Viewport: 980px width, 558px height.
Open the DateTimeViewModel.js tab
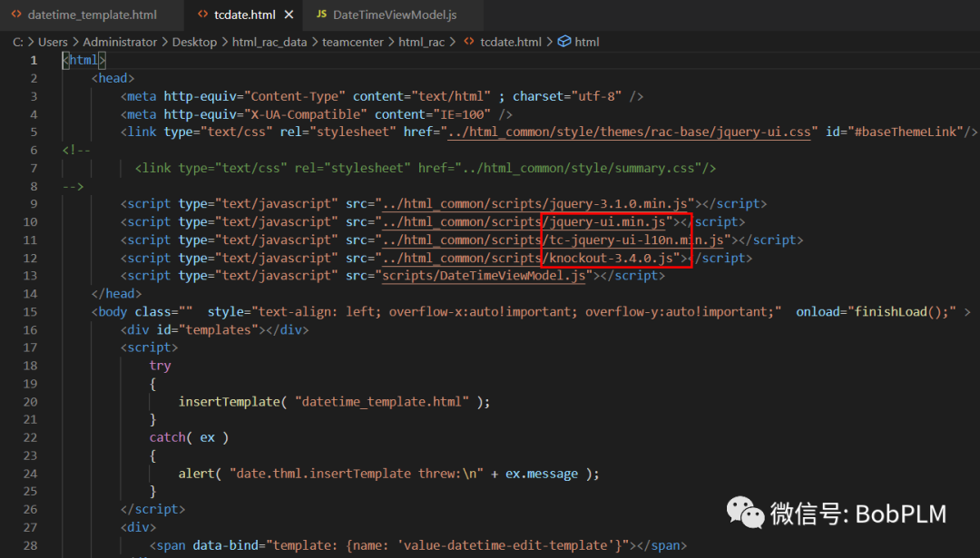pos(395,15)
